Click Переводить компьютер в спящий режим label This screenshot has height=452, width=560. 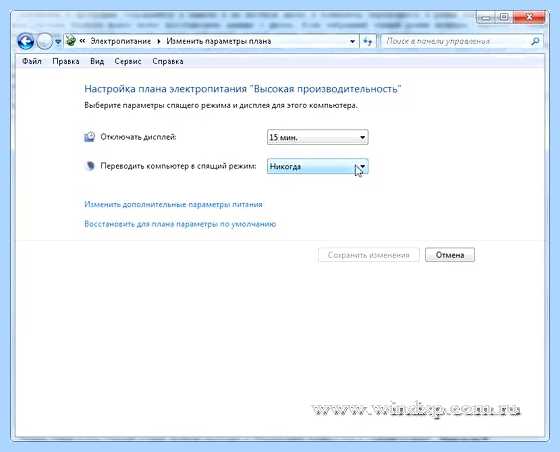[178, 166]
